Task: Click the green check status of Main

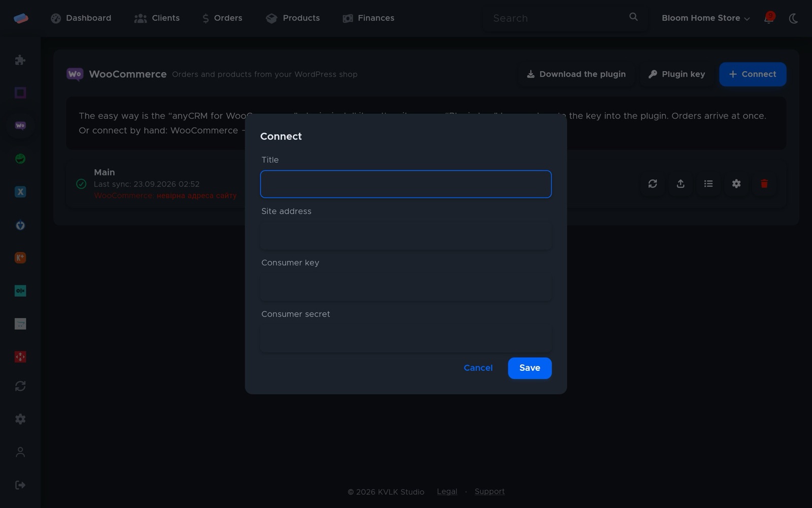Action: (81, 184)
